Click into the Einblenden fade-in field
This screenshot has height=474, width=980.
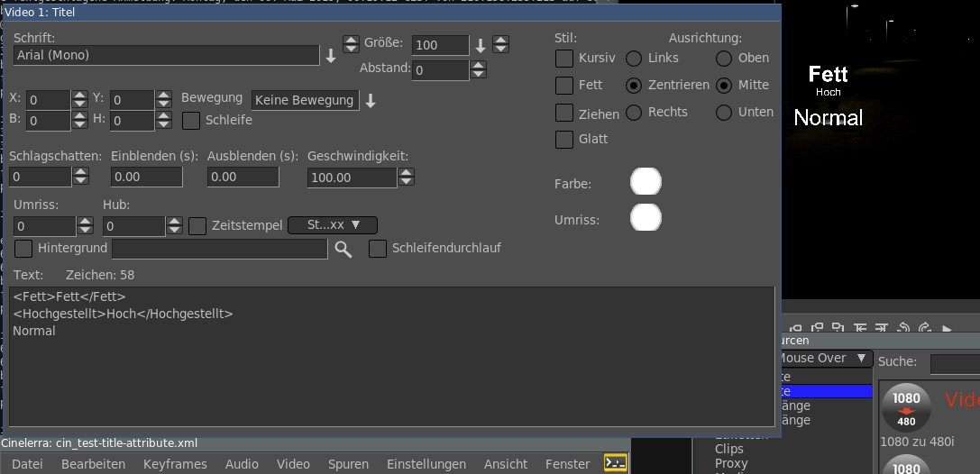point(146,178)
